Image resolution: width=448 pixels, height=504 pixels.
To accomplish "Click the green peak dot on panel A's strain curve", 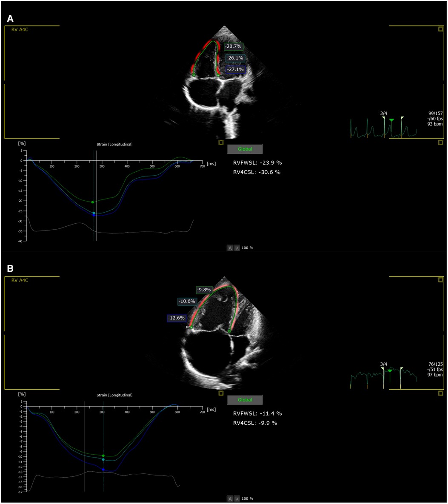I will pyautogui.click(x=93, y=202).
